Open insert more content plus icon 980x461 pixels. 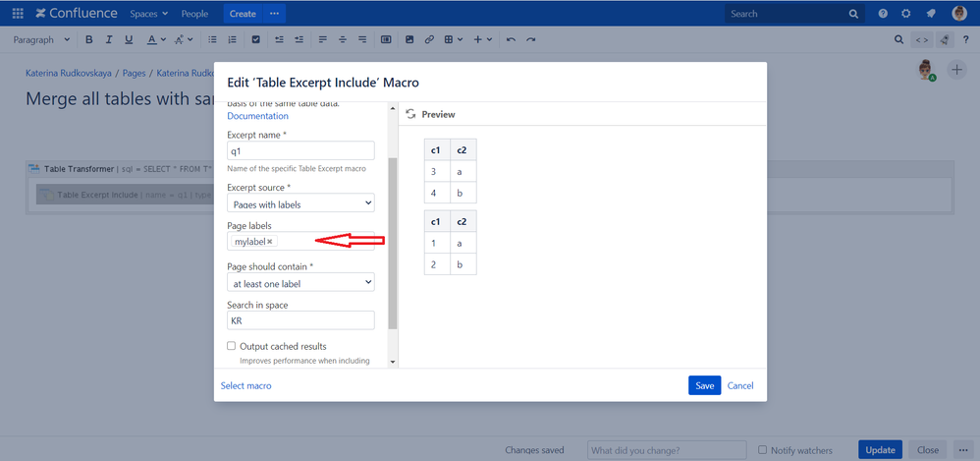pos(478,39)
